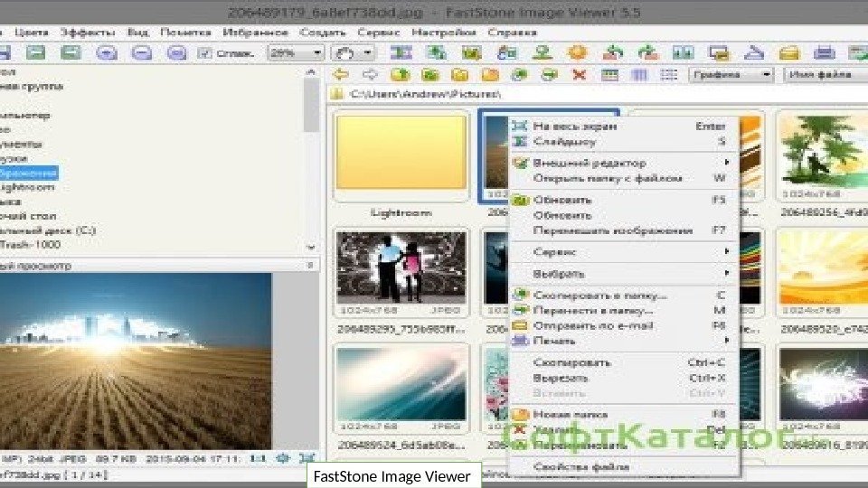Image resolution: width=868 pixels, height=488 pixels.
Task: Choose Скопировать в папку... entry
Action: pyautogui.click(x=623, y=296)
